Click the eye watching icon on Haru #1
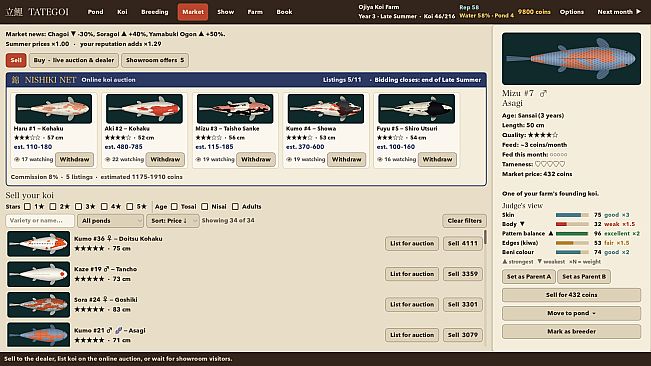The image size is (651, 366). click(x=17, y=159)
